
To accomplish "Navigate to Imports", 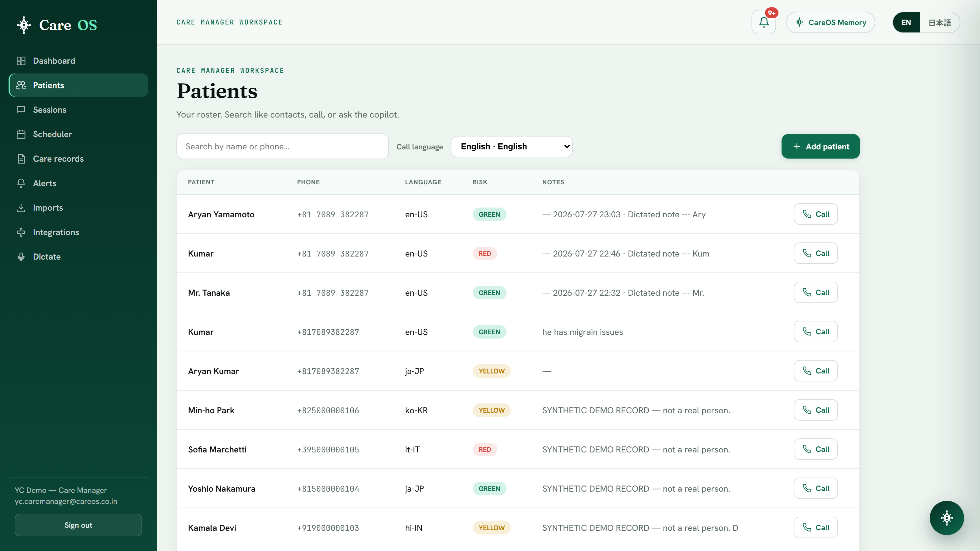I will tap(78, 208).
